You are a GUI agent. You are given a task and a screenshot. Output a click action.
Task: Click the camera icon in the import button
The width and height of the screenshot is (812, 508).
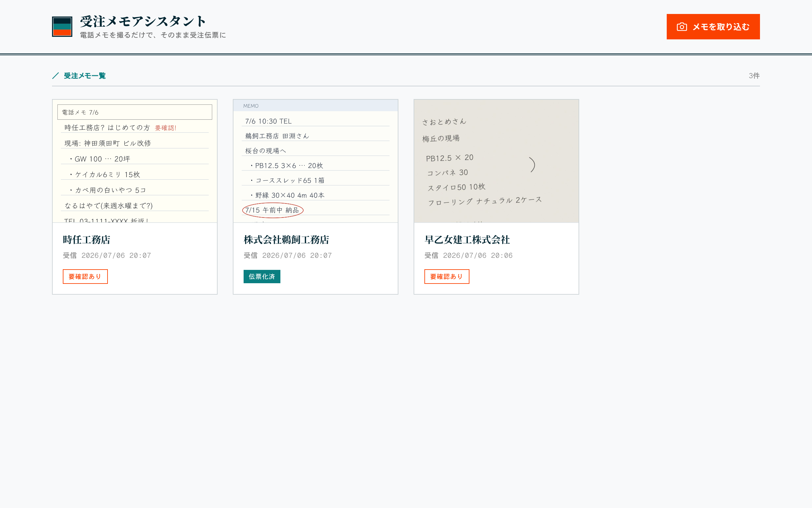[682, 27]
